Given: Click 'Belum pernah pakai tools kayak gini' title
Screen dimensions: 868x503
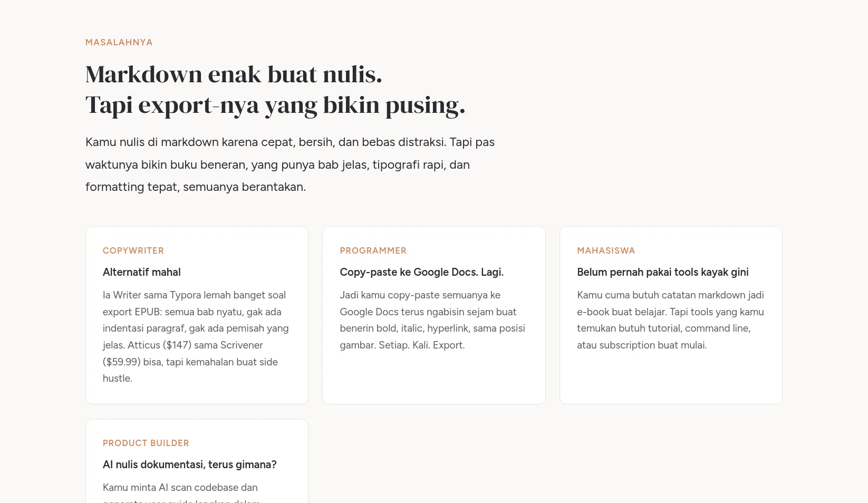Looking at the screenshot, I should [x=663, y=272].
